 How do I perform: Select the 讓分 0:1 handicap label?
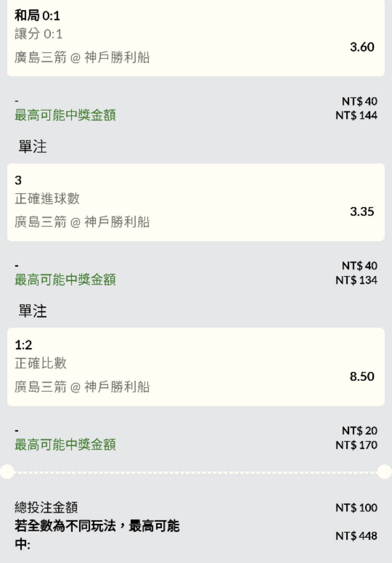(38, 34)
